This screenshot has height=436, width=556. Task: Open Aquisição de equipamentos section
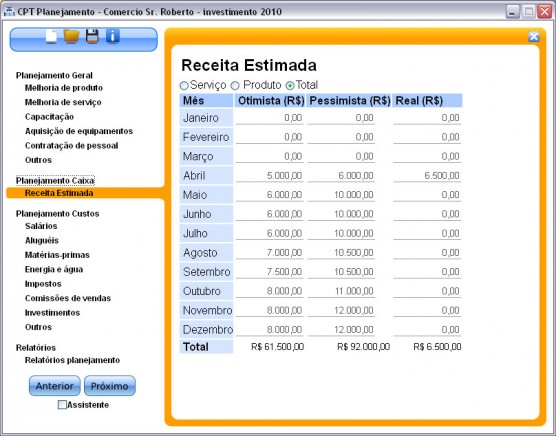tap(79, 131)
